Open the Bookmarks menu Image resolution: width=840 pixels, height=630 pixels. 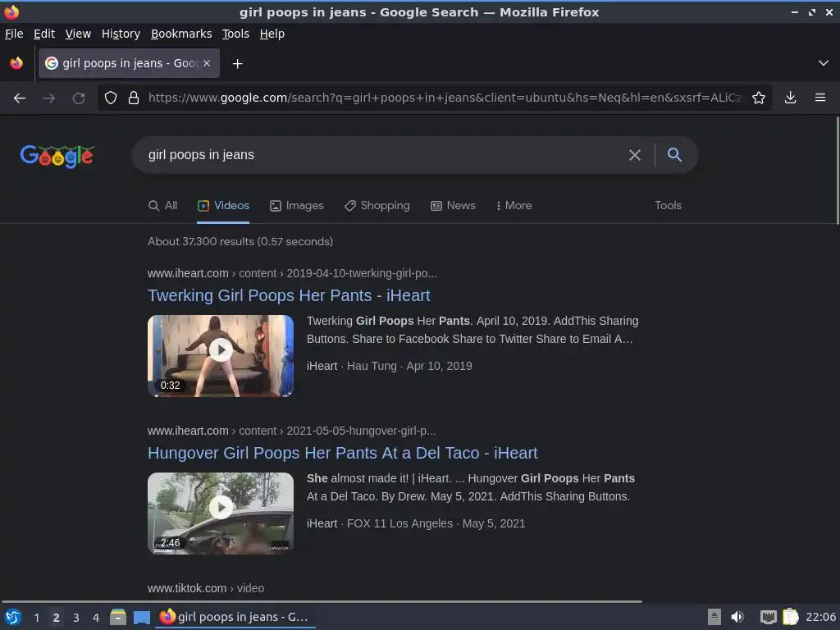(x=181, y=34)
